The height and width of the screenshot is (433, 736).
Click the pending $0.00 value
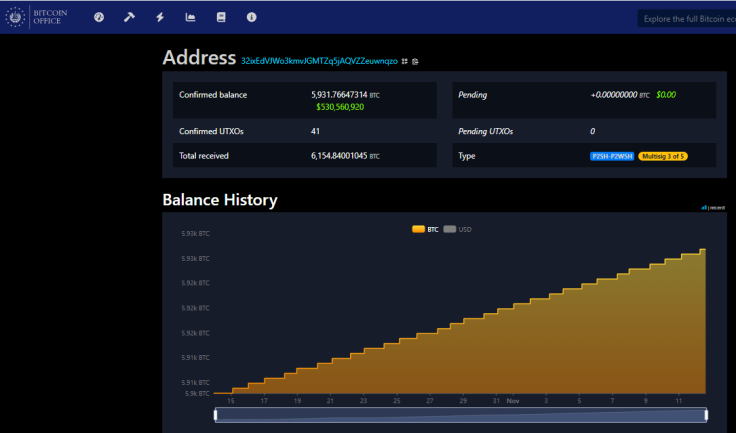666,95
